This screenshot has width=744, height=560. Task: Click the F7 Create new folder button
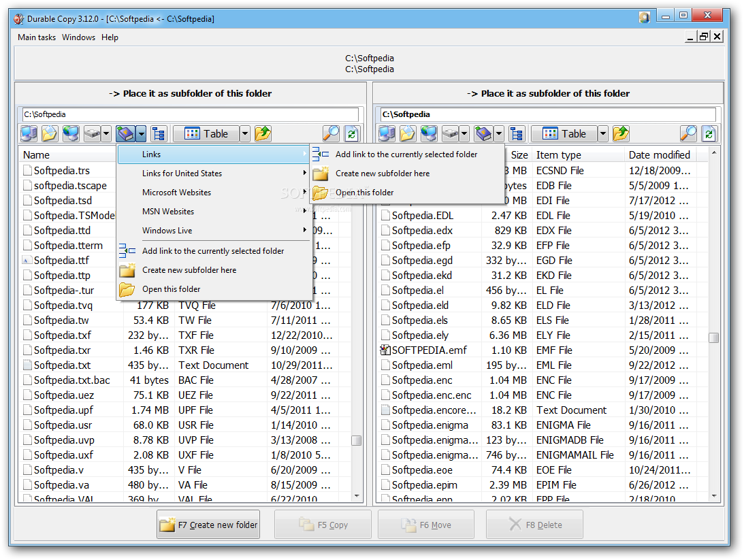208,525
